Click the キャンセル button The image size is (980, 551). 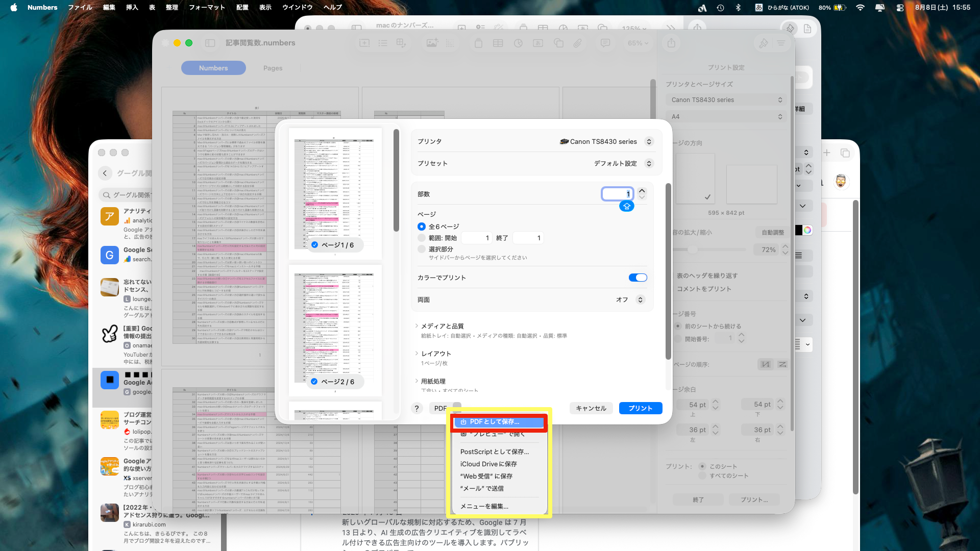(x=591, y=408)
